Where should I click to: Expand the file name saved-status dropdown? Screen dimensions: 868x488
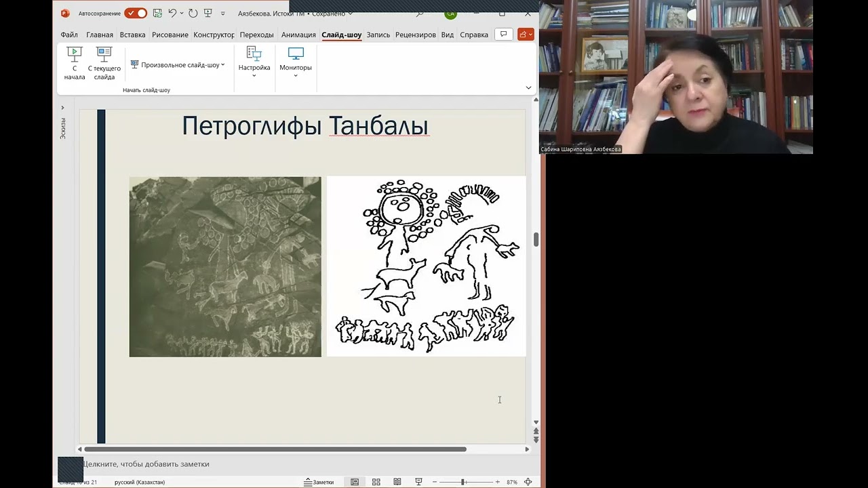(352, 14)
